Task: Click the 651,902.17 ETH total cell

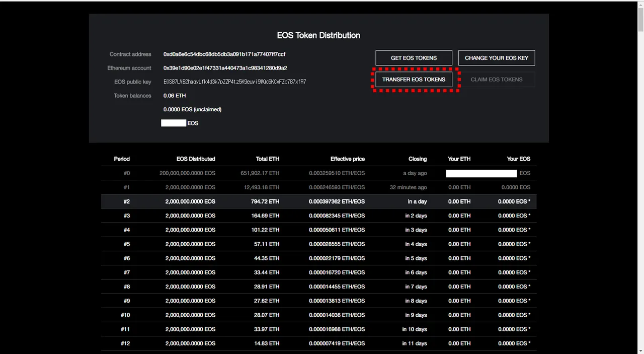Action: (260, 173)
